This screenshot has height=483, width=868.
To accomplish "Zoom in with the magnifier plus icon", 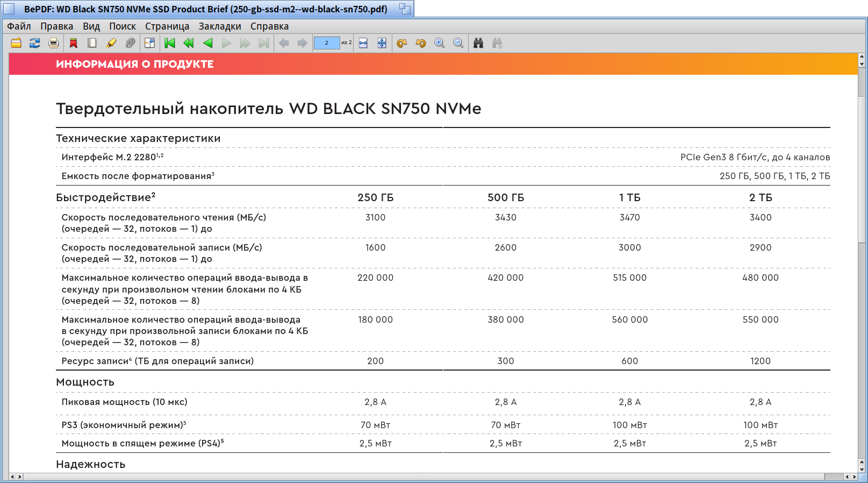I will 440,43.
